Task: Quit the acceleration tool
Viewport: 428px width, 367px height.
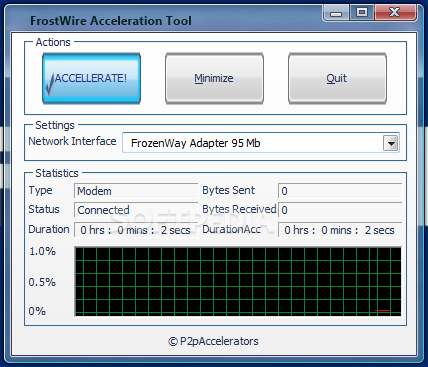Action: click(337, 79)
